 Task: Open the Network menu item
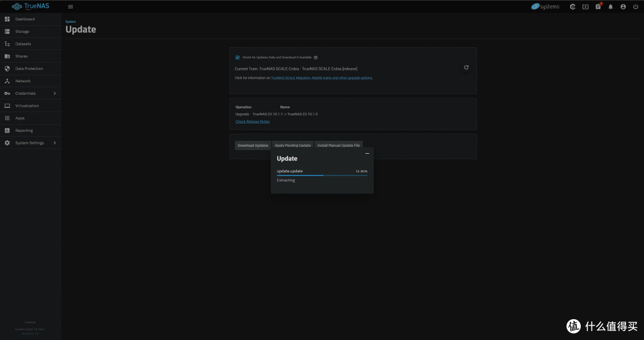coord(30,81)
